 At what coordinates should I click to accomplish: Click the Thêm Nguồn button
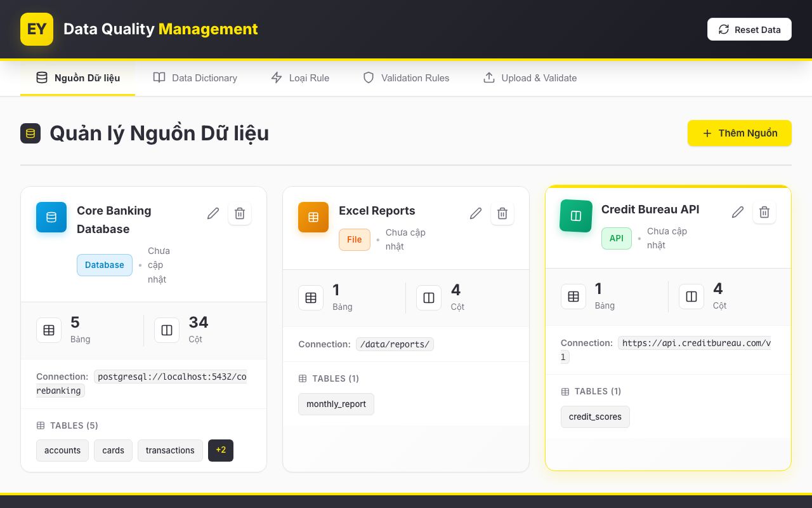pyautogui.click(x=740, y=133)
